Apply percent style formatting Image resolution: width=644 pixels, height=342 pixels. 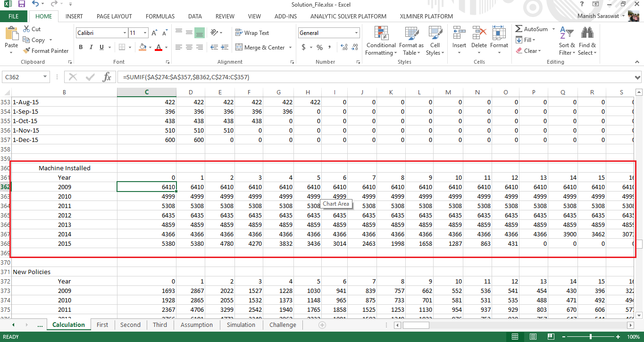[319, 47]
